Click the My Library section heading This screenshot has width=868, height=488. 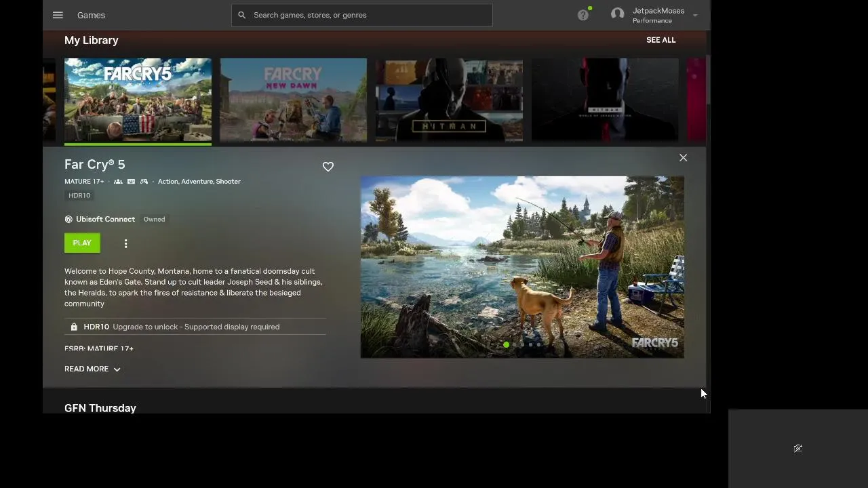tap(92, 40)
